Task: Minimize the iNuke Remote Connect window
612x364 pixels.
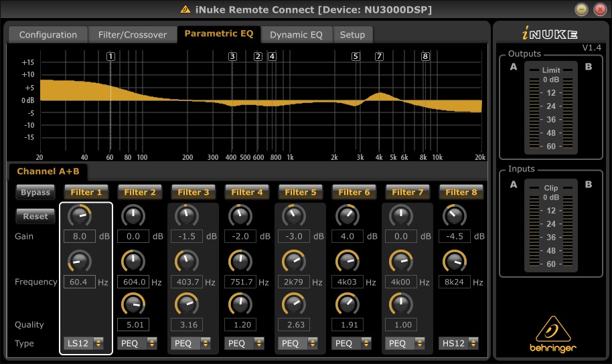Action: coord(582,9)
